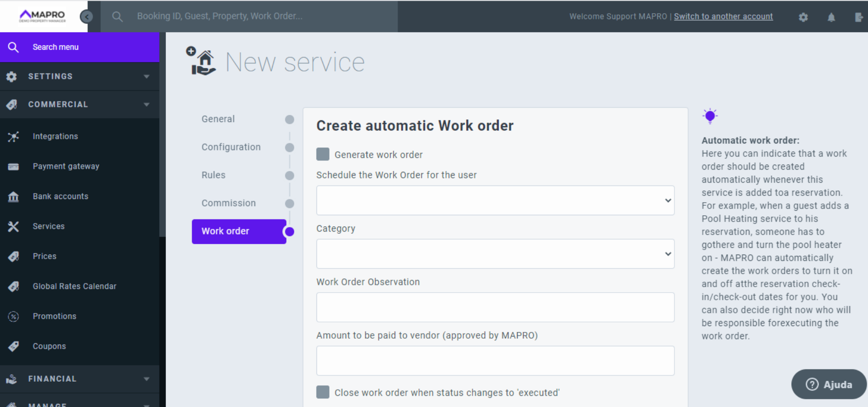Click the Services tools icon
The height and width of the screenshot is (407, 868).
coord(14,227)
